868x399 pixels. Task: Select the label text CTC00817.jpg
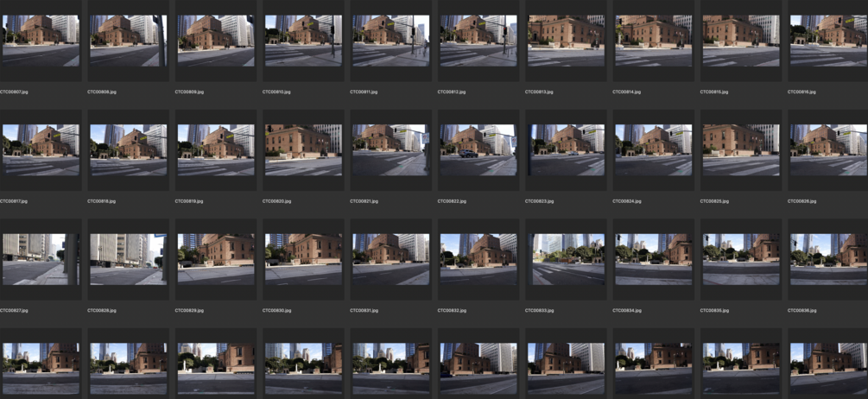[15, 201]
